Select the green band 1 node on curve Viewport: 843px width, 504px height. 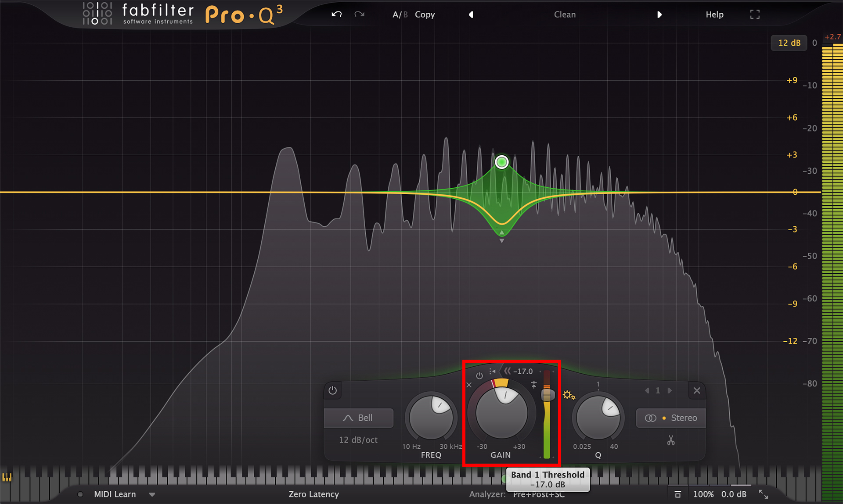click(x=501, y=162)
